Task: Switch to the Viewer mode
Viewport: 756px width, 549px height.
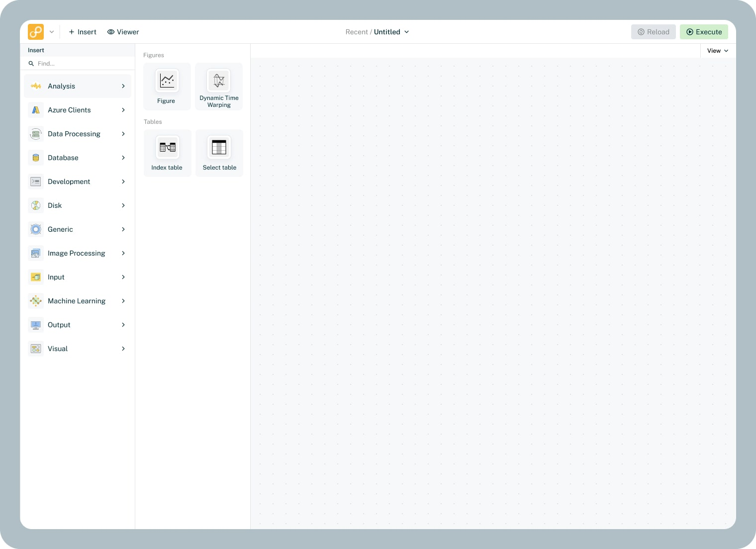Action: [x=123, y=32]
